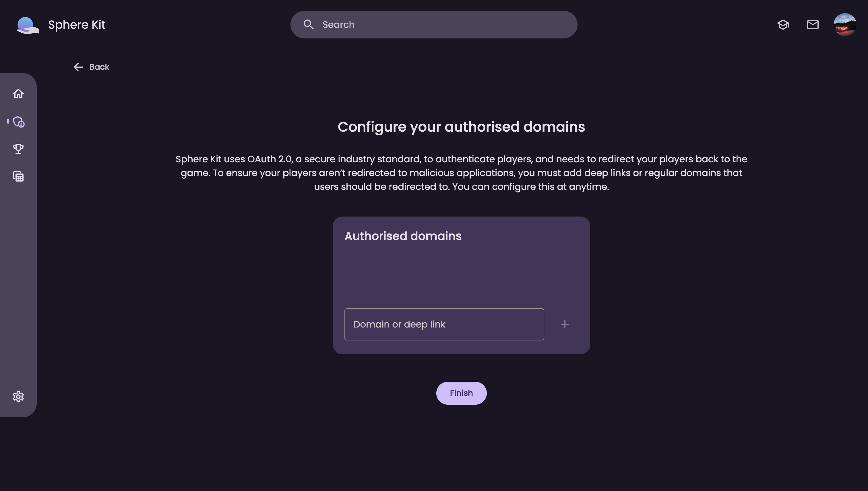Click the back arrow icon
The height and width of the screenshot is (491, 868).
tap(78, 67)
